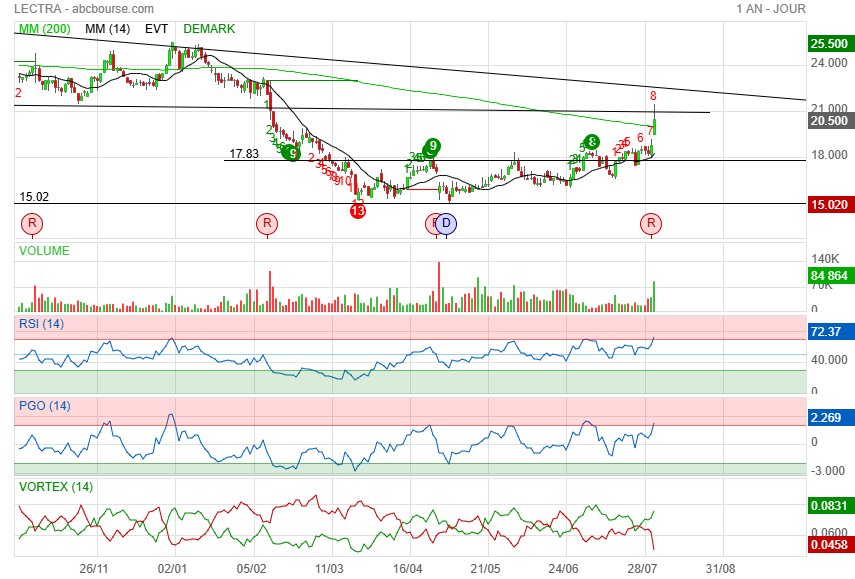
Task: Select the VOLUME panel label
Action: 44,251
